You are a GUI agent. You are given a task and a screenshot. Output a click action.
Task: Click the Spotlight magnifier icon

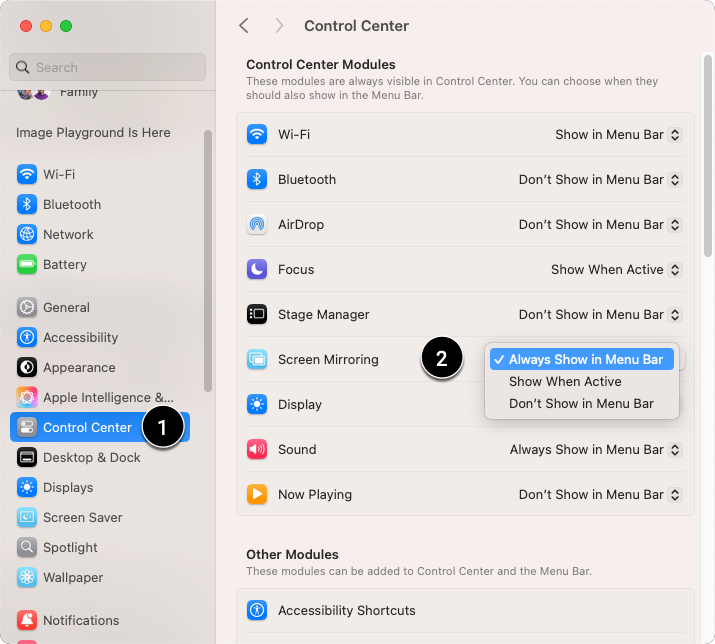(27, 547)
